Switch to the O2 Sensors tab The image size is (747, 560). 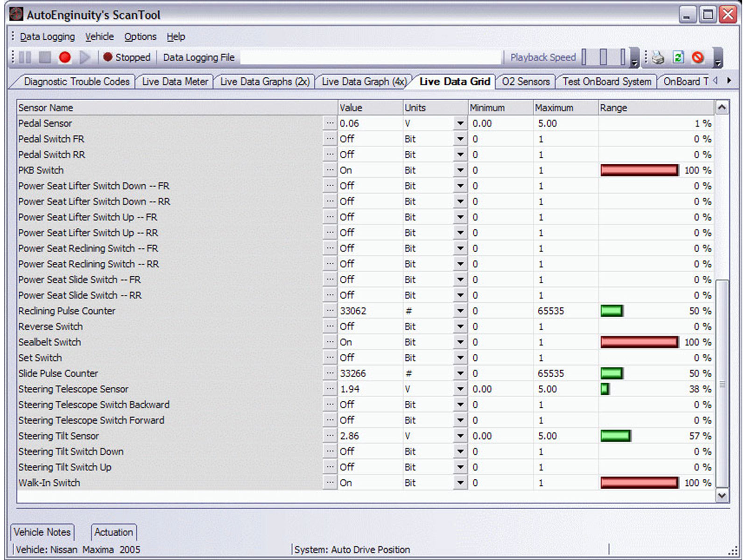(x=525, y=82)
